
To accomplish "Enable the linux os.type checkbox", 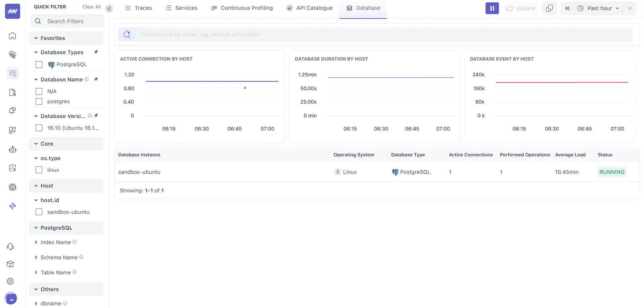I will (x=39, y=170).
